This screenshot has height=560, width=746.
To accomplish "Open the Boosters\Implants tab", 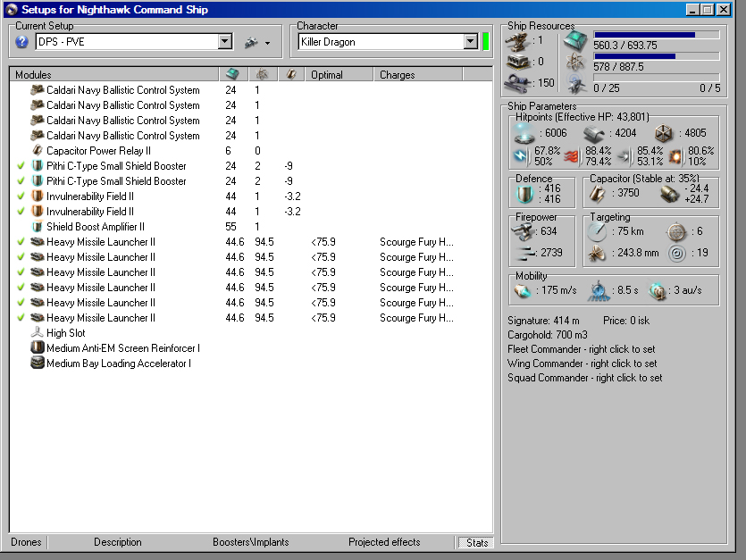I will 251,542.
